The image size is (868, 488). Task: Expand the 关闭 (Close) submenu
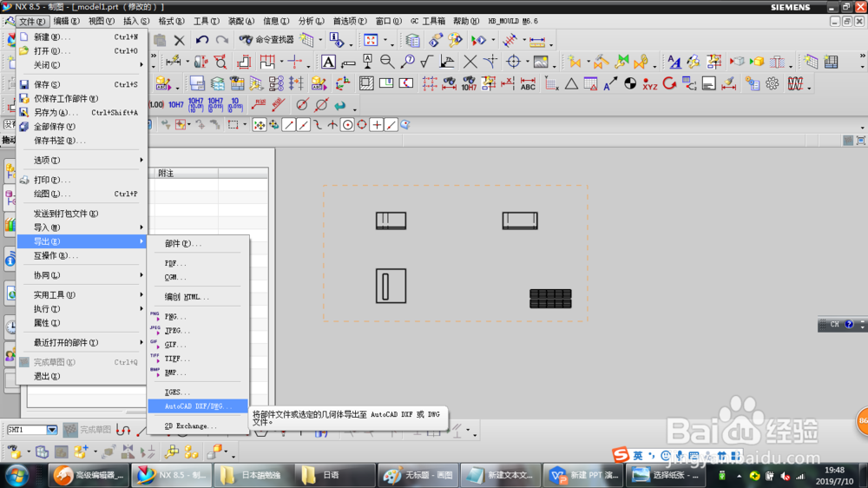(x=82, y=65)
